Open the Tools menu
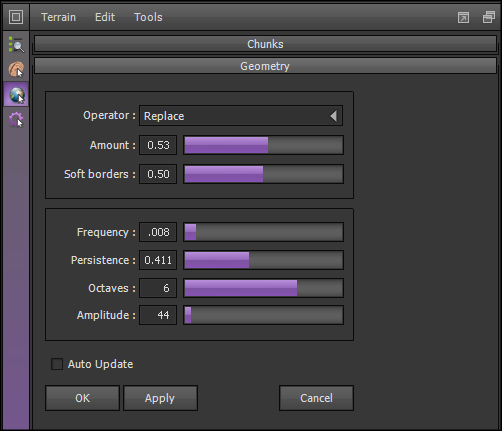502x431 pixels. pos(148,17)
